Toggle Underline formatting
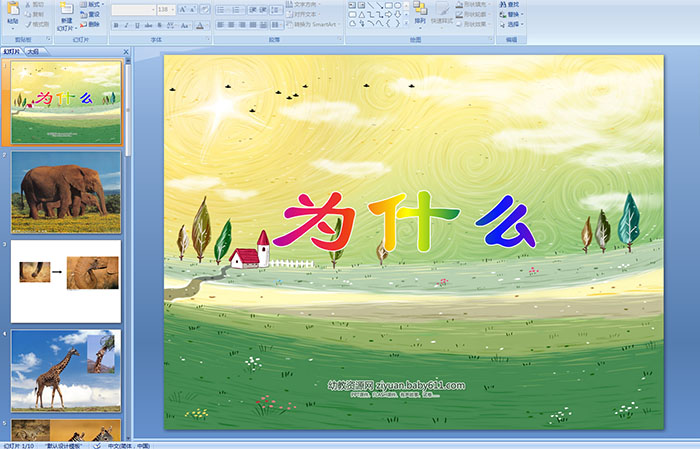This screenshot has height=449, width=700. (138, 24)
